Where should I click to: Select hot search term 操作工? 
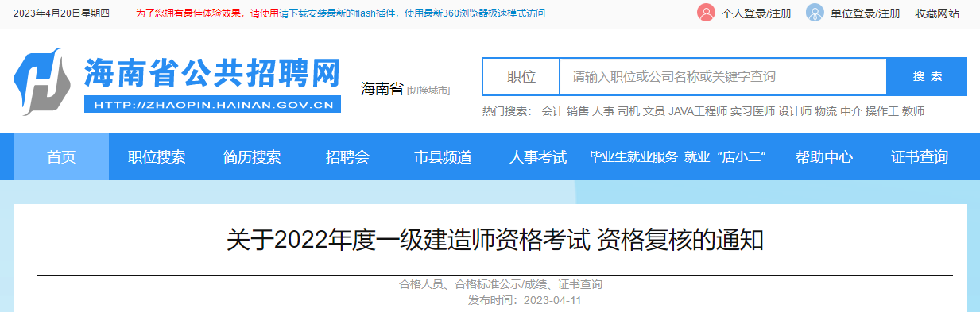[x=882, y=112]
